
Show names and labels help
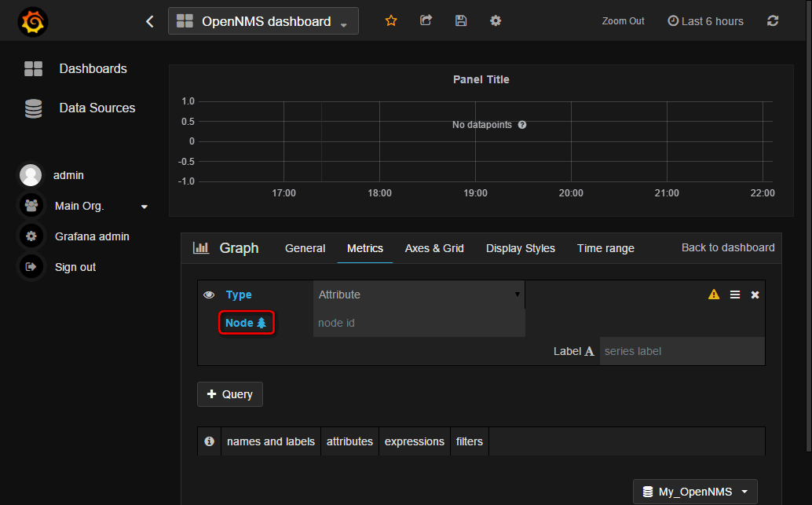271,441
